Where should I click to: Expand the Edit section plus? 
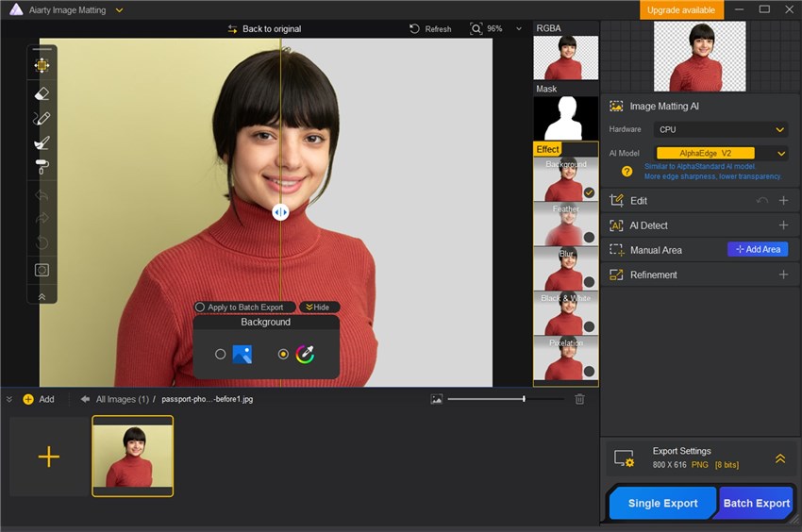click(783, 201)
